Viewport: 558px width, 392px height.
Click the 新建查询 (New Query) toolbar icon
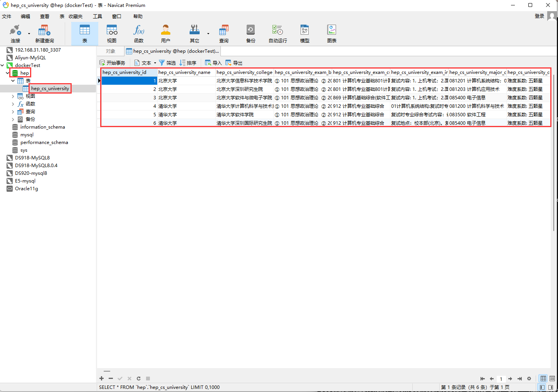click(x=44, y=34)
